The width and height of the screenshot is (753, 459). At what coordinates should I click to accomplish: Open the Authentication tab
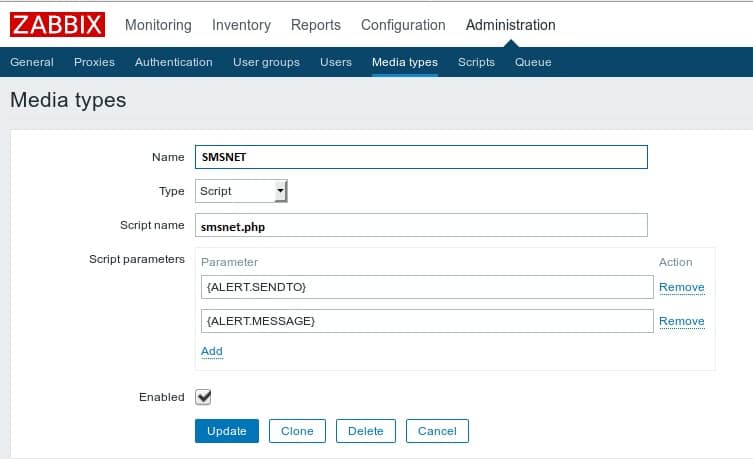[173, 62]
